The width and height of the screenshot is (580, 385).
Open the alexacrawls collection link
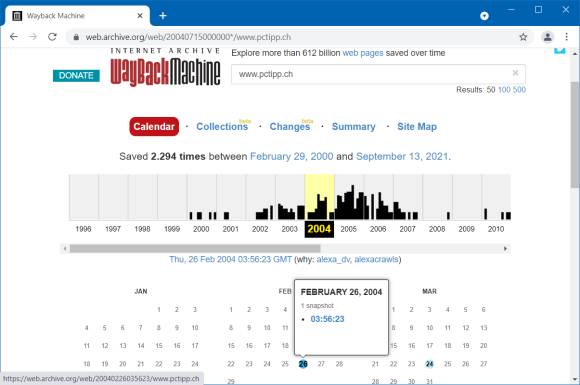tap(376, 259)
